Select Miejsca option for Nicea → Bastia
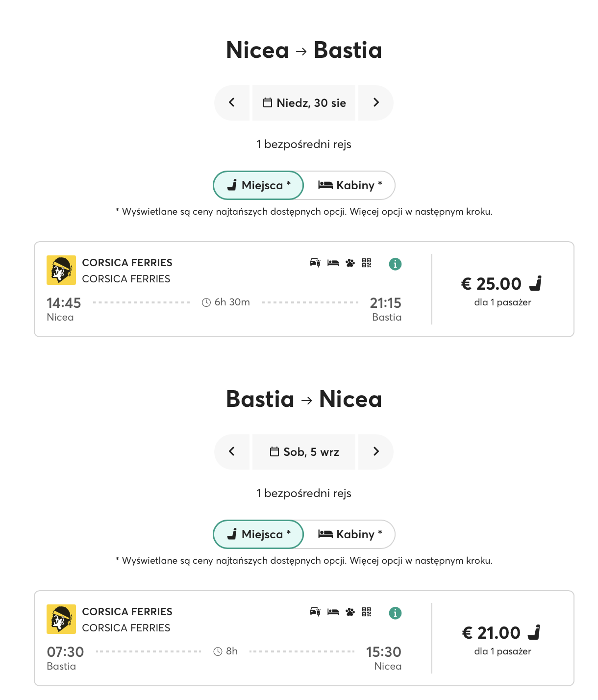 click(258, 185)
